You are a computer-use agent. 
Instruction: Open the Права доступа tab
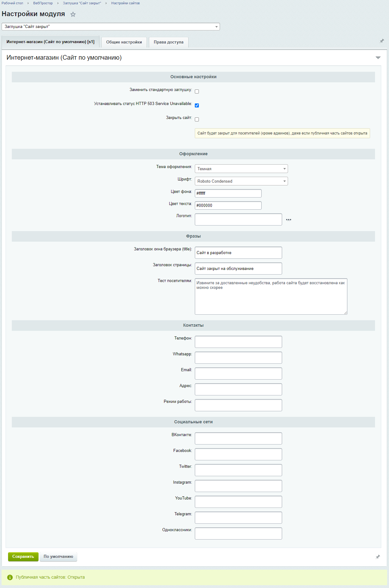168,42
